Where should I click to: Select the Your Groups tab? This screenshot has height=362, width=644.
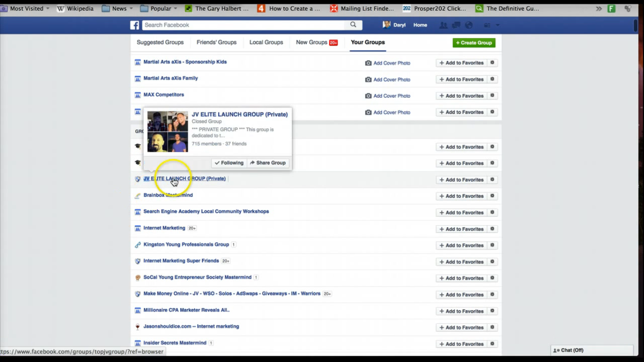[368, 42]
